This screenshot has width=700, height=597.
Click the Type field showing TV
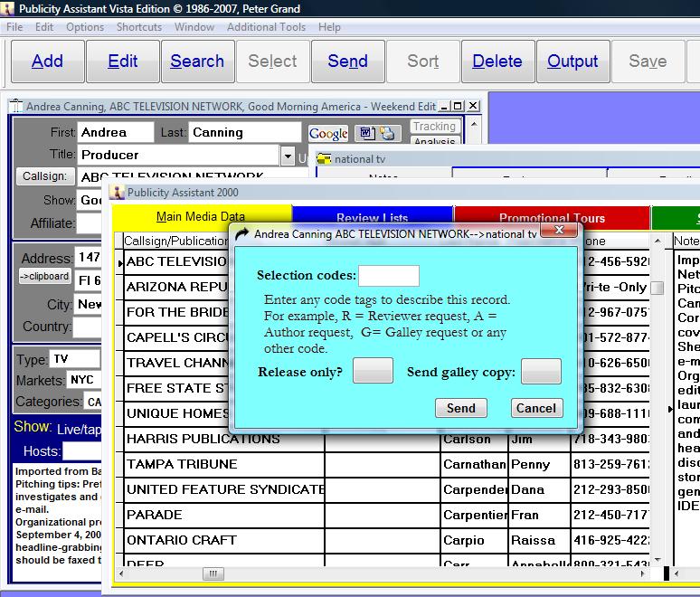coord(74,358)
